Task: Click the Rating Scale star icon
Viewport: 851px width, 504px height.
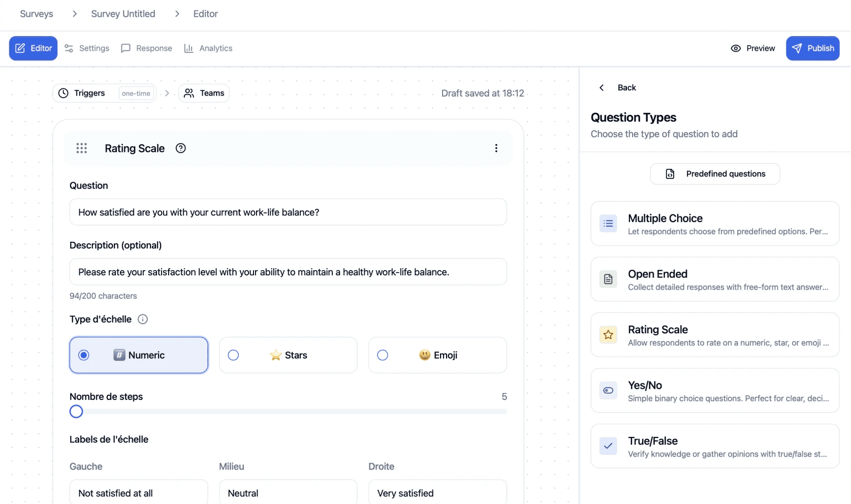Action: pyautogui.click(x=608, y=335)
